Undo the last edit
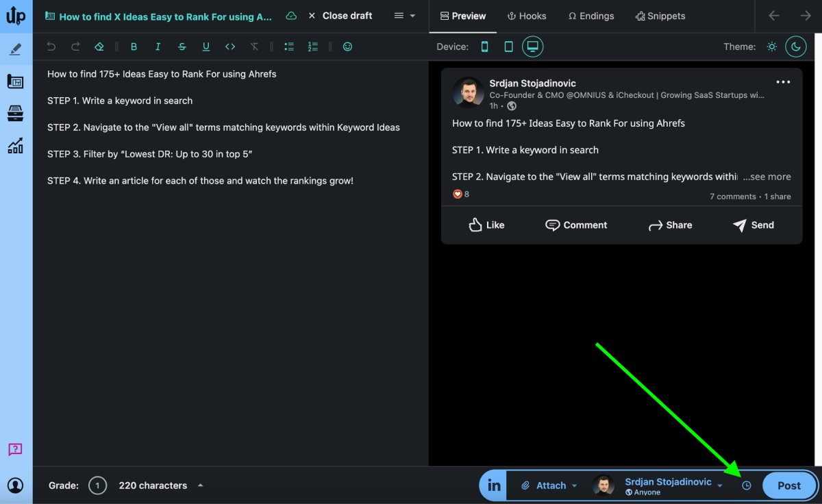Screen dimensions: 822x504 (50, 46)
